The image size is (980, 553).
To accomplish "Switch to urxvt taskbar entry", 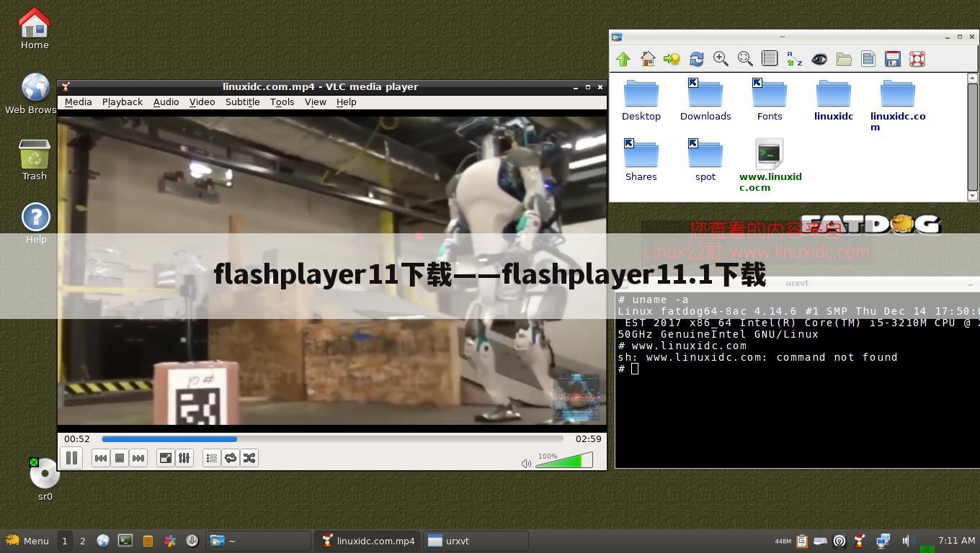I will point(476,541).
